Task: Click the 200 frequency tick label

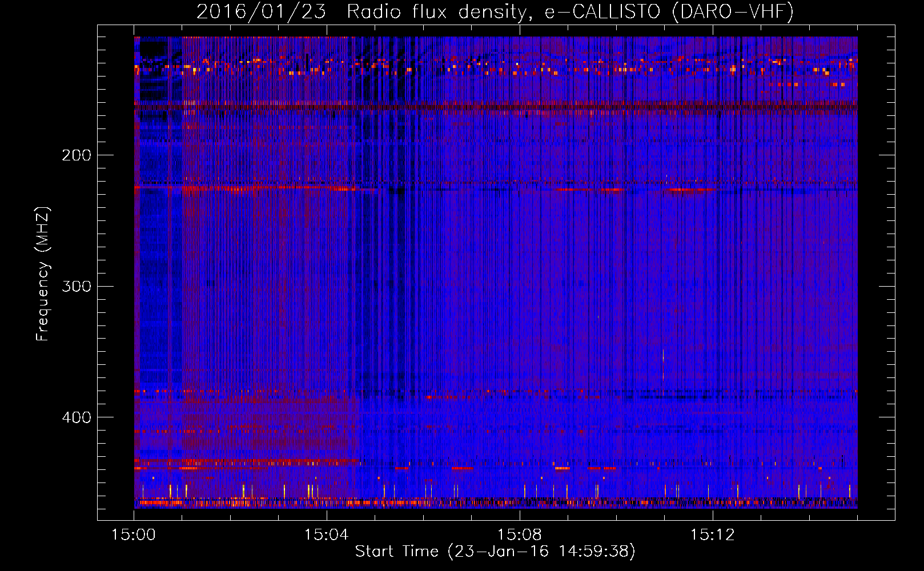Action: click(77, 155)
